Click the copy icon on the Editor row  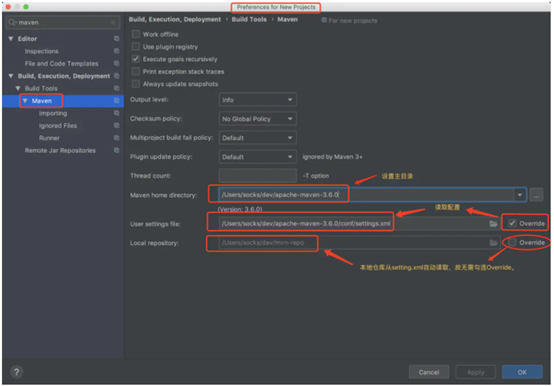click(117, 38)
